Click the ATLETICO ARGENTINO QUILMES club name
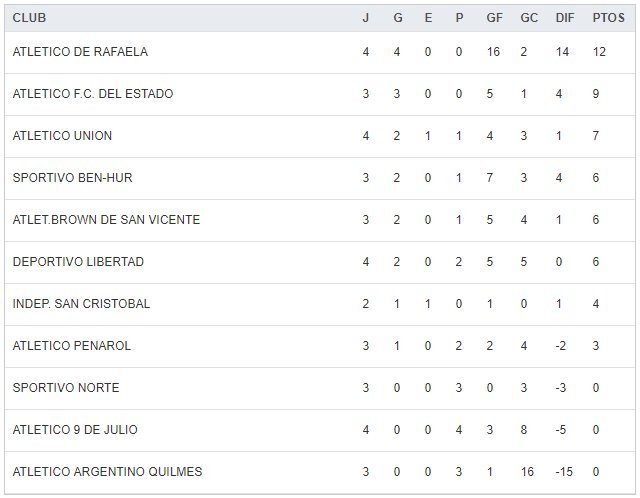The image size is (640, 498). coord(107,472)
